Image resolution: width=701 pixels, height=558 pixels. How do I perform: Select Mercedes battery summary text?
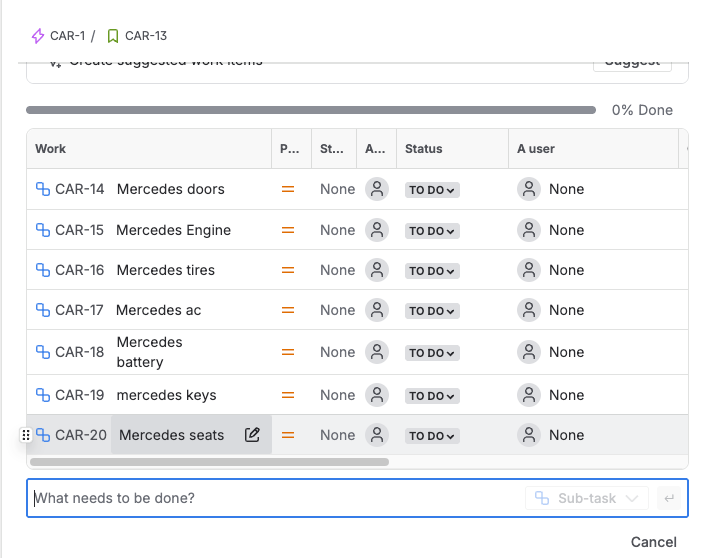(x=149, y=352)
